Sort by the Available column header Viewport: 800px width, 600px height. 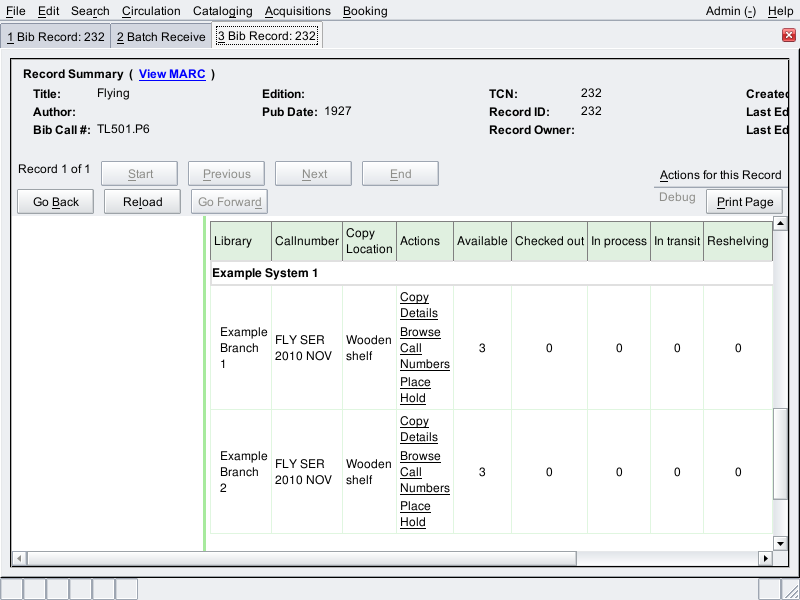click(x=482, y=241)
